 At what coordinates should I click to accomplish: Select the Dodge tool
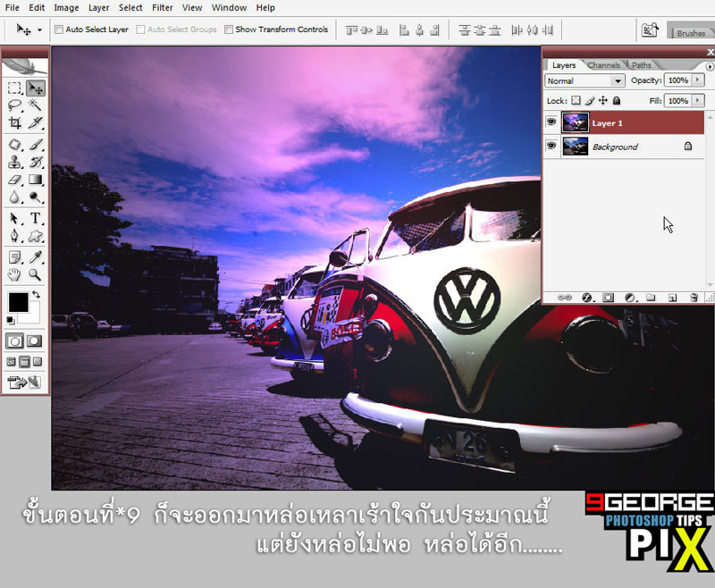(x=35, y=197)
